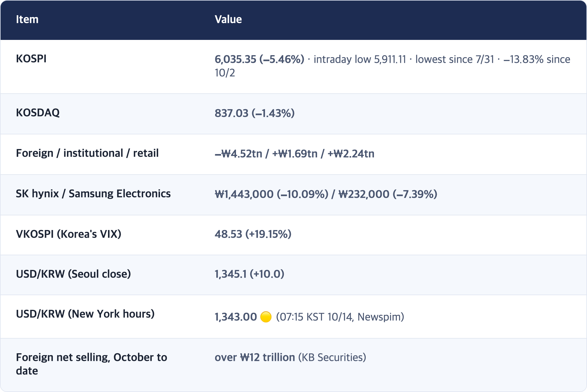The height and width of the screenshot is (392, 587).
Task: Select the Value column header
Action: coord(228,19)
